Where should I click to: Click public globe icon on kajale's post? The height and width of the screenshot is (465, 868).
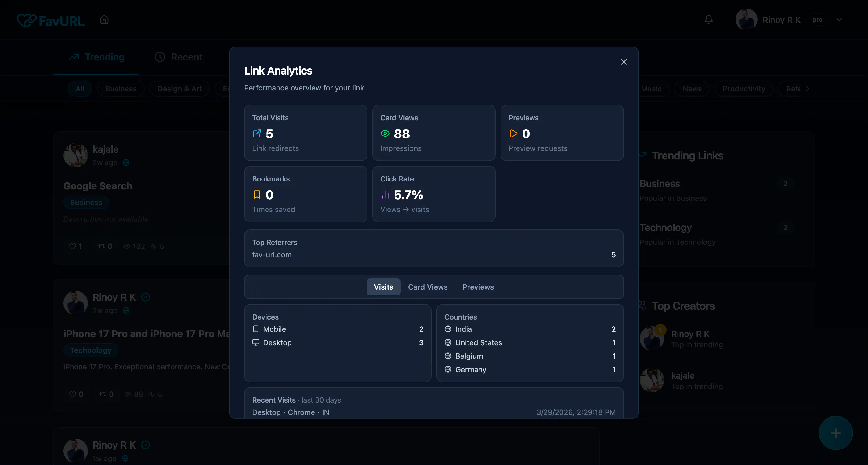[126, 163]
